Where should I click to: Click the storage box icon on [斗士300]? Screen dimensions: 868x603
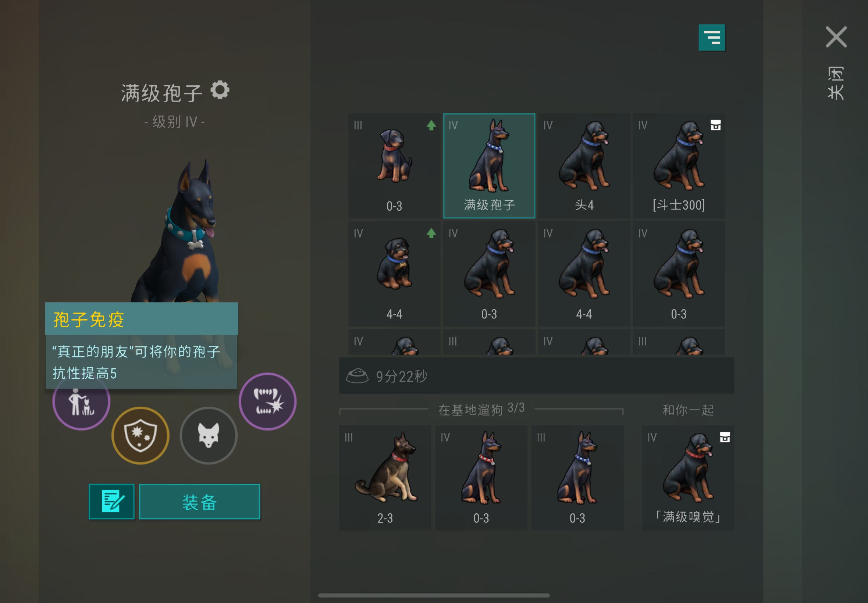point(716,125)
